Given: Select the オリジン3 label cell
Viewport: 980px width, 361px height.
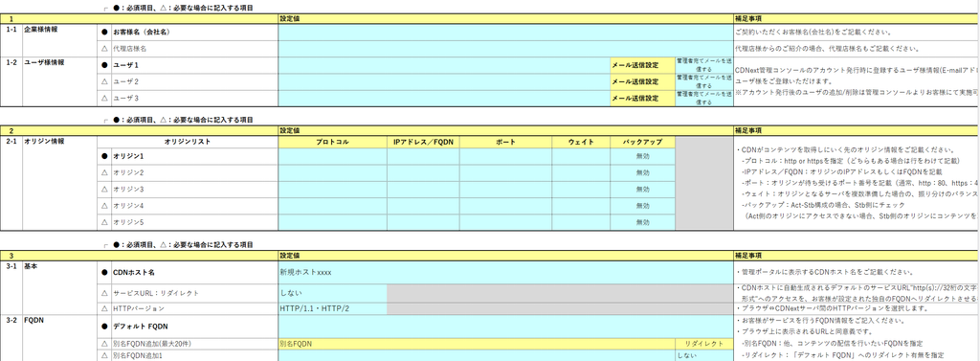Looking at the screenshot, I should (x=195, y=189).
